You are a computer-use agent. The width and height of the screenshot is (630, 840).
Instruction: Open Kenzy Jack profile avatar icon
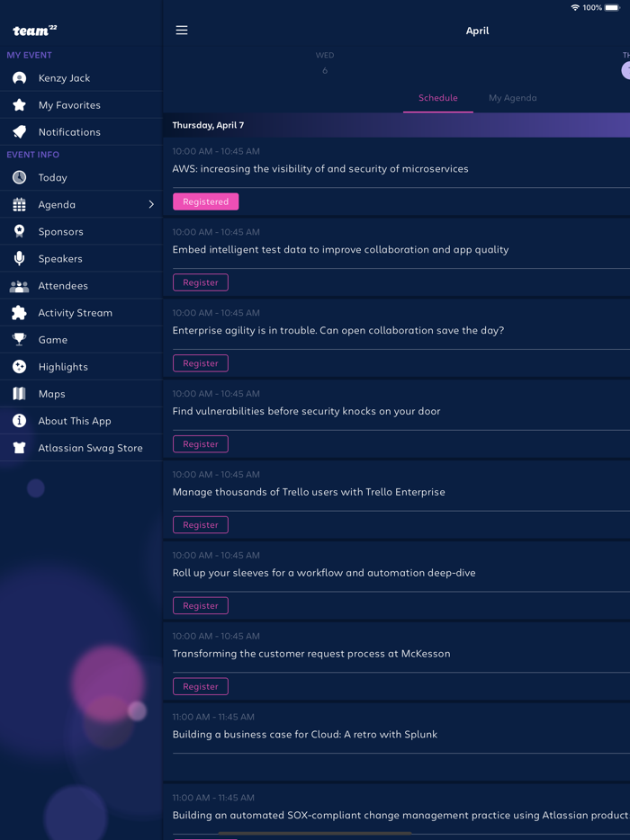19,78
